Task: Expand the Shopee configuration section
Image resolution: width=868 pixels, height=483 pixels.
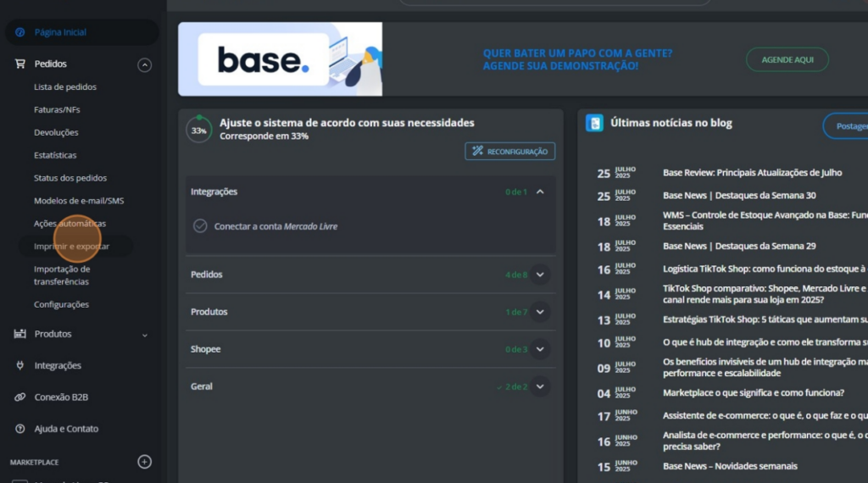Action: tap(540, 349)
